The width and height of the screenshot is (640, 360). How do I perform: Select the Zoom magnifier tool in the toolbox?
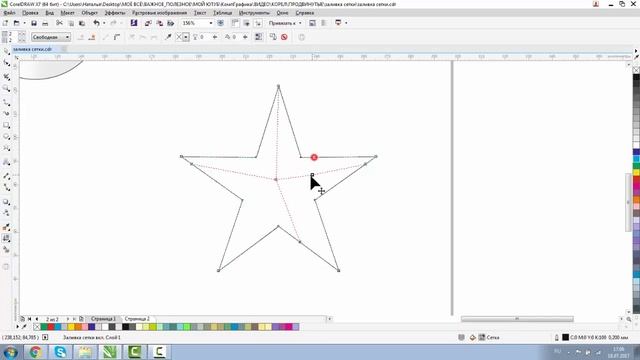[6, 88]
